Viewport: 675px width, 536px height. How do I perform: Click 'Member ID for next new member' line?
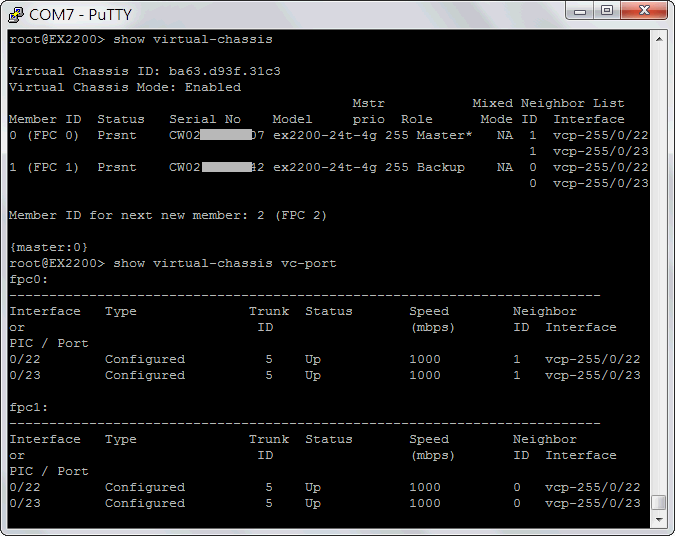[168, 215]
